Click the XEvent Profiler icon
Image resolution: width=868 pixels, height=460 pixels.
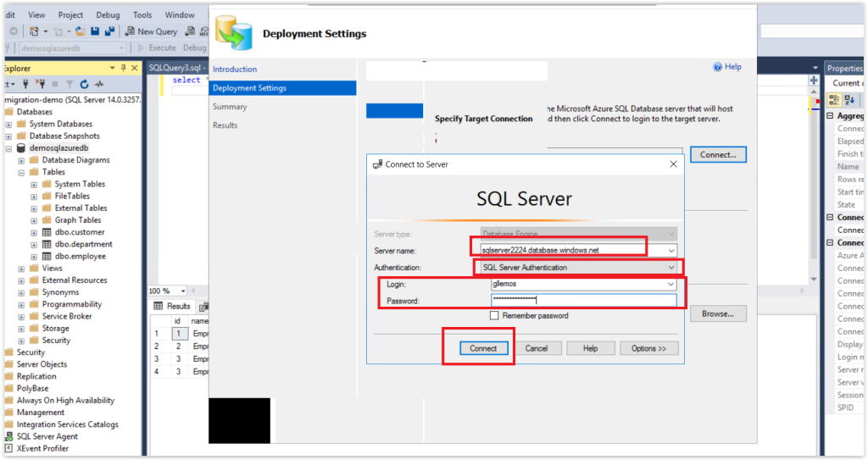pyautogui.click(x=8, y=448)
